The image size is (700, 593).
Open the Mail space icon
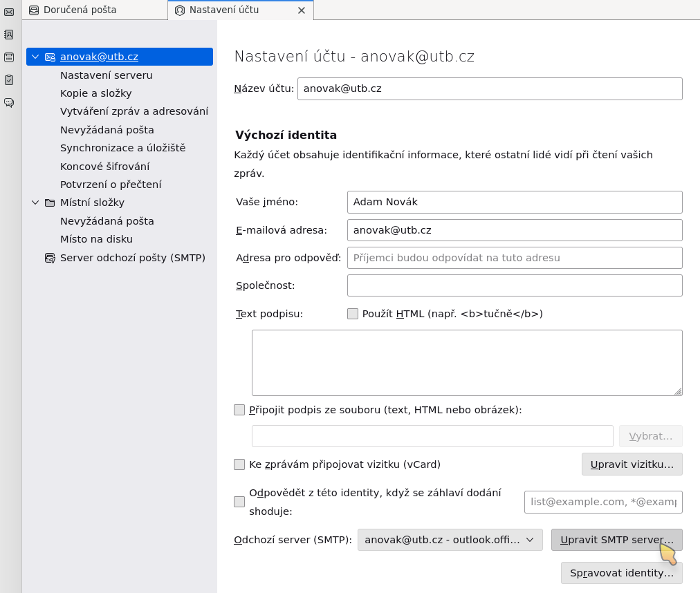(9, 12)
